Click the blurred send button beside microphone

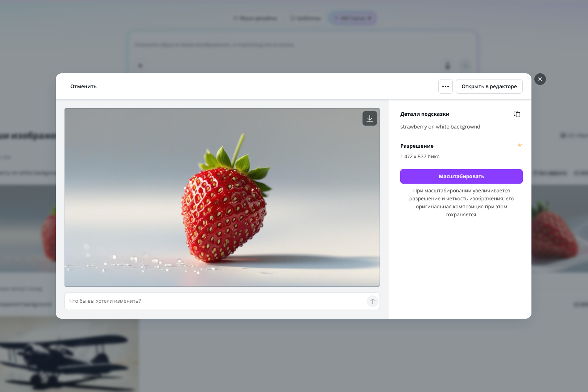pos(465,66)
